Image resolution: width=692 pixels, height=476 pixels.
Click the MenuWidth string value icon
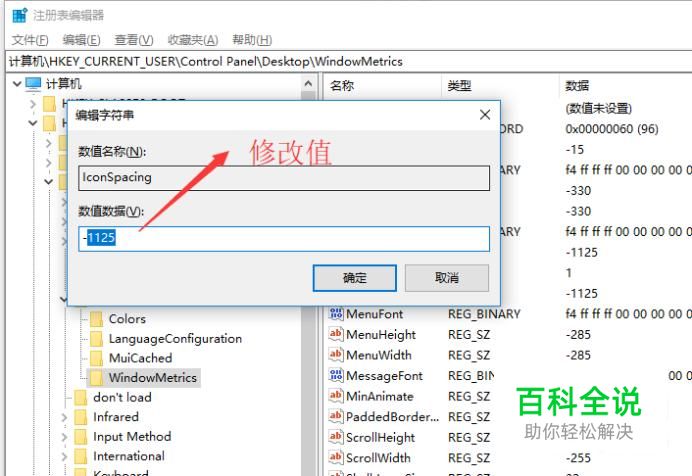click(335, 354)
